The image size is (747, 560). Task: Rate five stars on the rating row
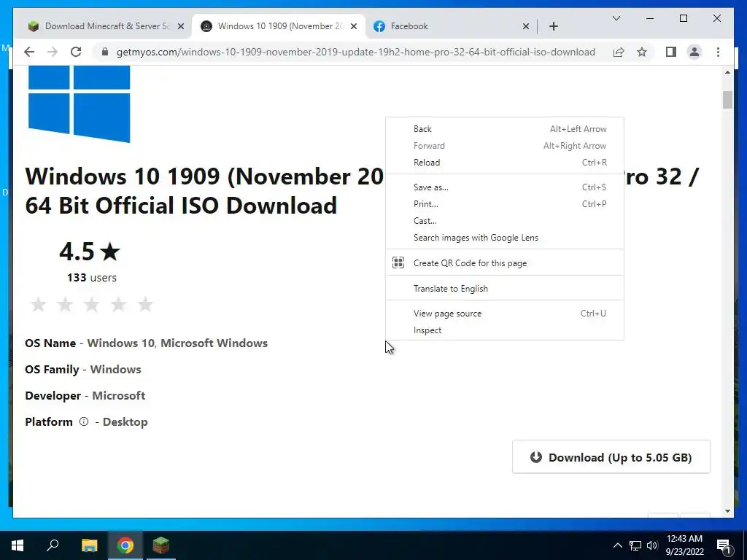pyautogui.click(x=145, y=304)
